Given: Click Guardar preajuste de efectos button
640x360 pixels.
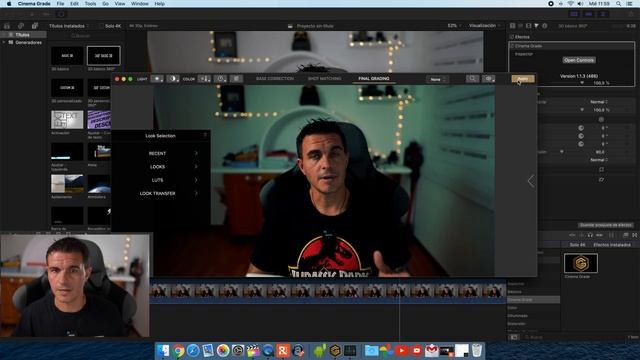Looking at the screenshot, I should (x=606, y=225).
